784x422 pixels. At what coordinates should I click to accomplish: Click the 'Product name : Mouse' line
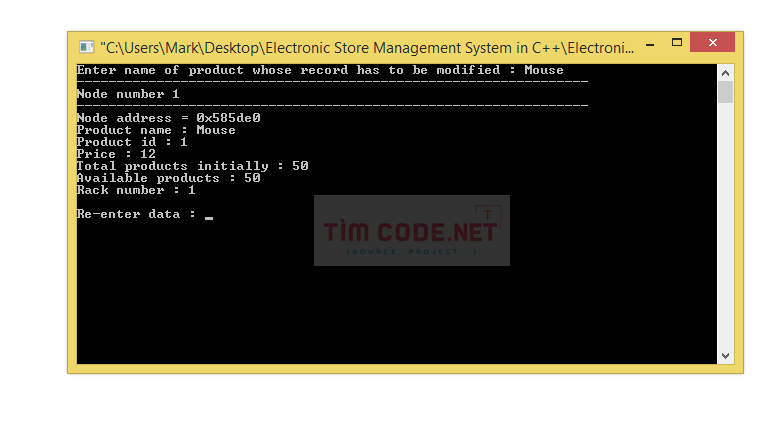[x=156, y=130]
